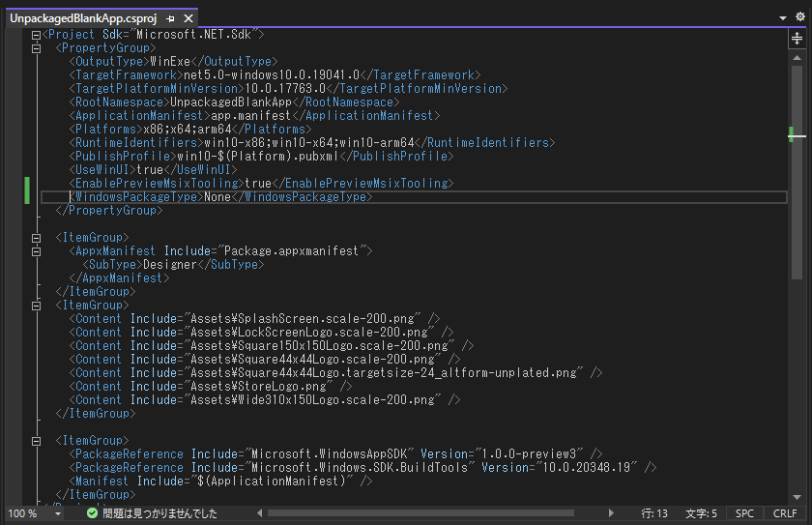Screen dimensions: 812x525
Task: Click the Assets¥SplashScreen.scale-200.png path
Action: [x=303, y=318]
